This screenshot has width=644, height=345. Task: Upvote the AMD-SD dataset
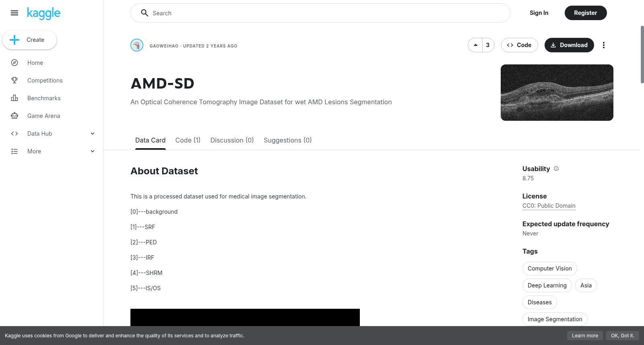click(x=475, y=45)
